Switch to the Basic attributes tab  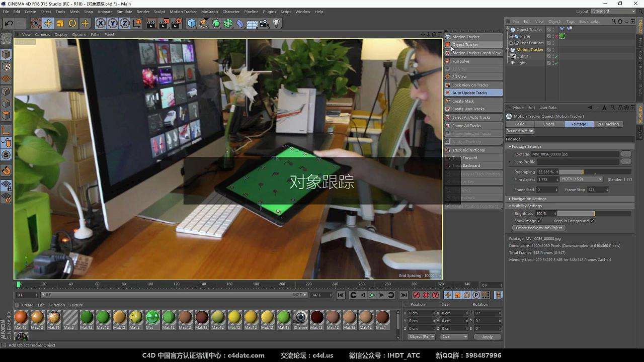(x=520, y=124)
